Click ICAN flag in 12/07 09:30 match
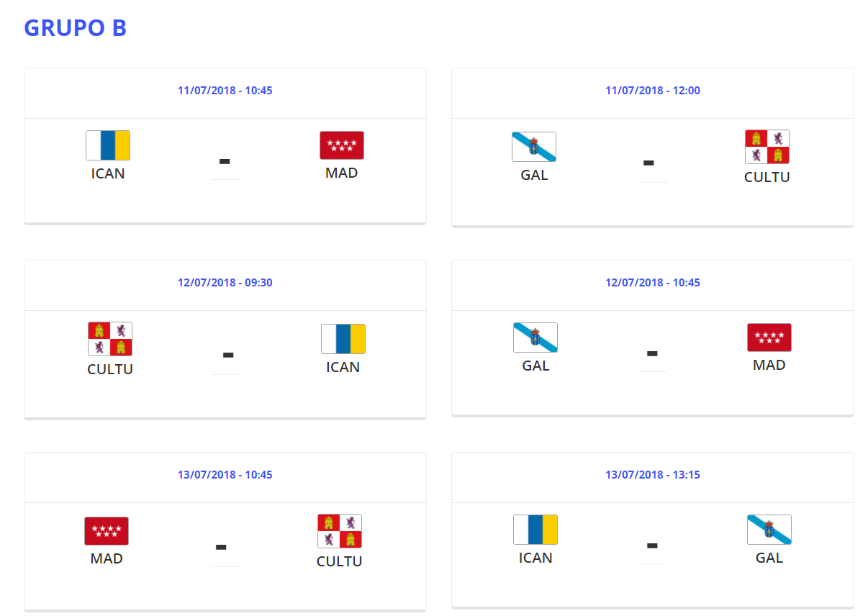 pyautogui.click(x=343, y=339)
